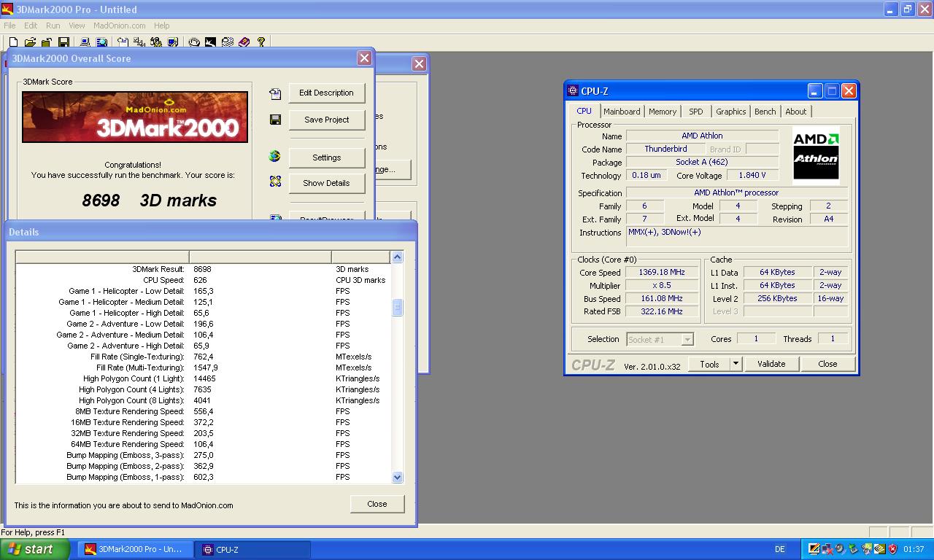Click the Edit Description button
Screen dimensions: 934x560
pos(326,93)
